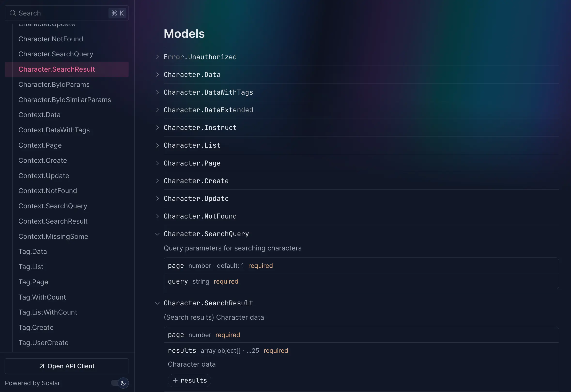Open API Client button
The width and height of the screenshot is (571, 392).
(67, 366)
